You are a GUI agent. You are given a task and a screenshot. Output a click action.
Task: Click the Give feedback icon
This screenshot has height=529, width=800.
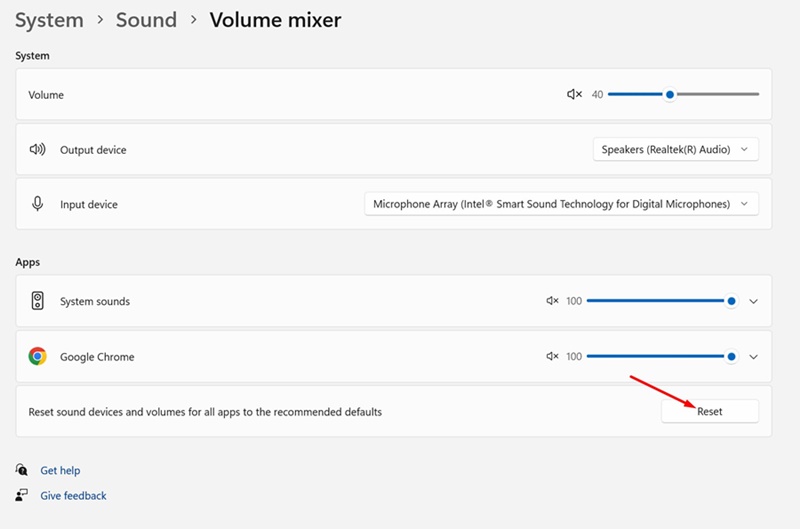tap(22, 495)
